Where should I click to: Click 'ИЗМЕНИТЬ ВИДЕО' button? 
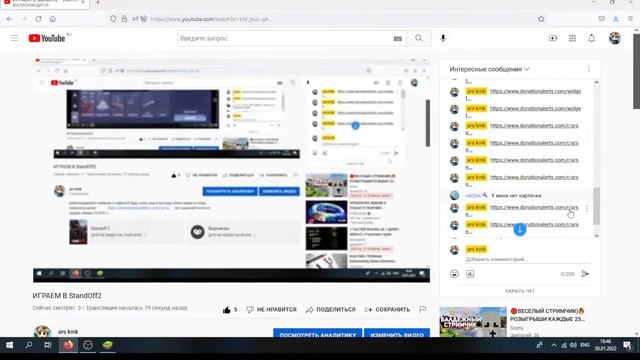click(x=397, y=333)
